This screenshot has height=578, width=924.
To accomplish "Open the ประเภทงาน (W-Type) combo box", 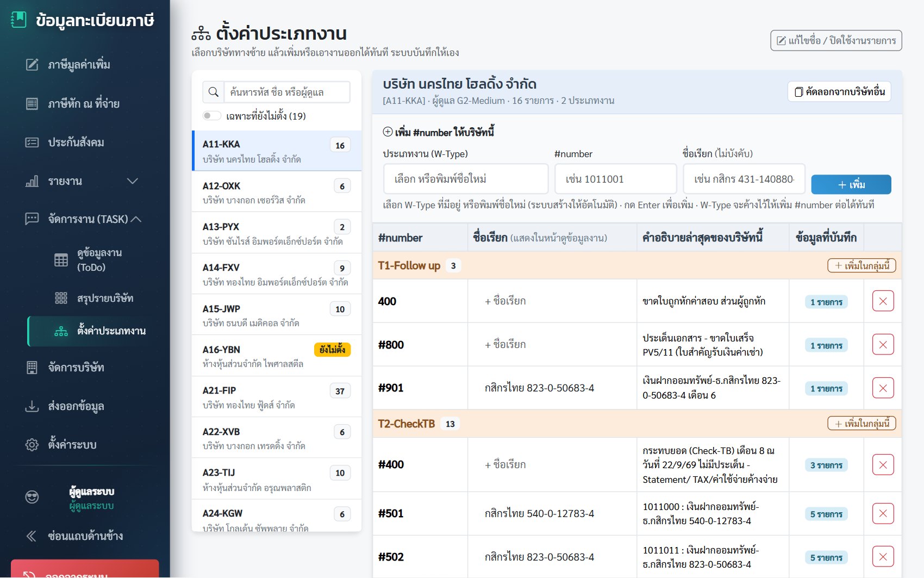I will coord(466,179).
